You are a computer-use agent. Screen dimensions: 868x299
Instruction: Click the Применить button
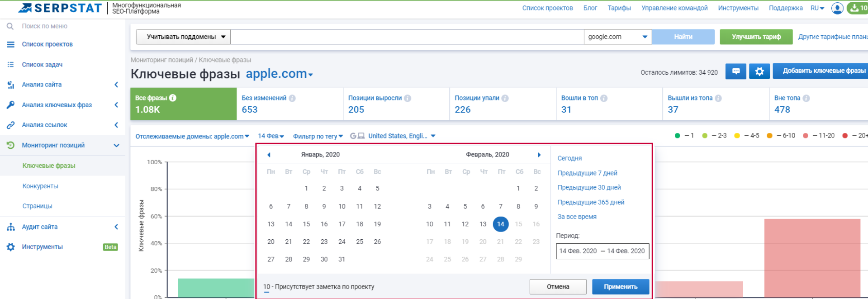click(620, 287)
